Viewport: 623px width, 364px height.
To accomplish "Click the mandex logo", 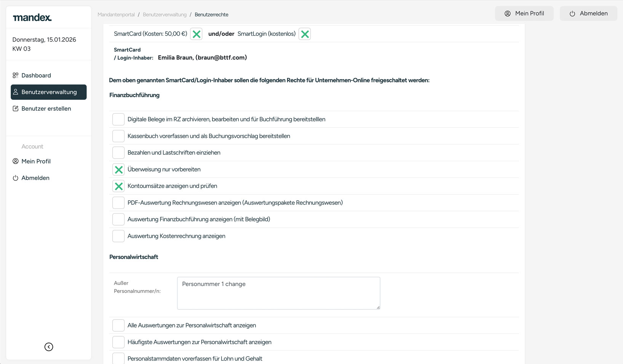I will pyautogui.click(x=32, y=17).
